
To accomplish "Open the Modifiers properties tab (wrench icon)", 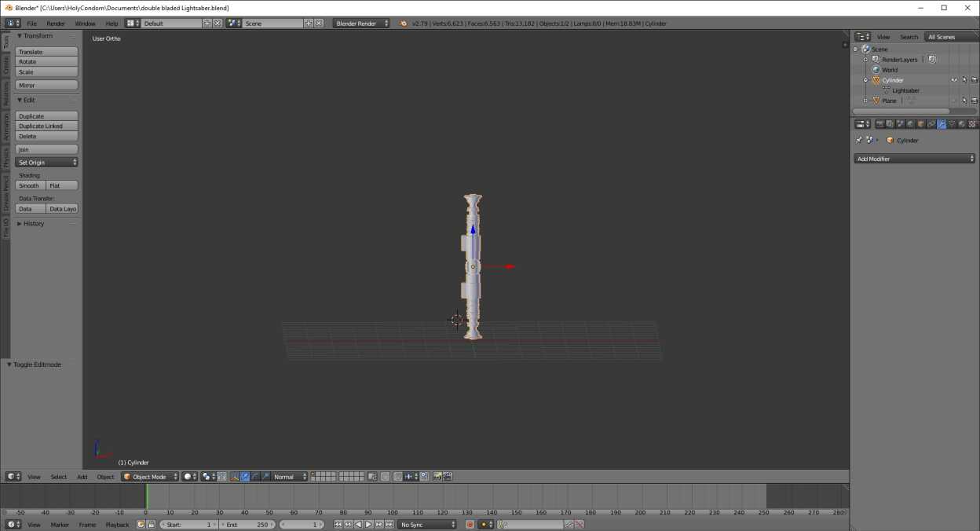I will (941, 124).
